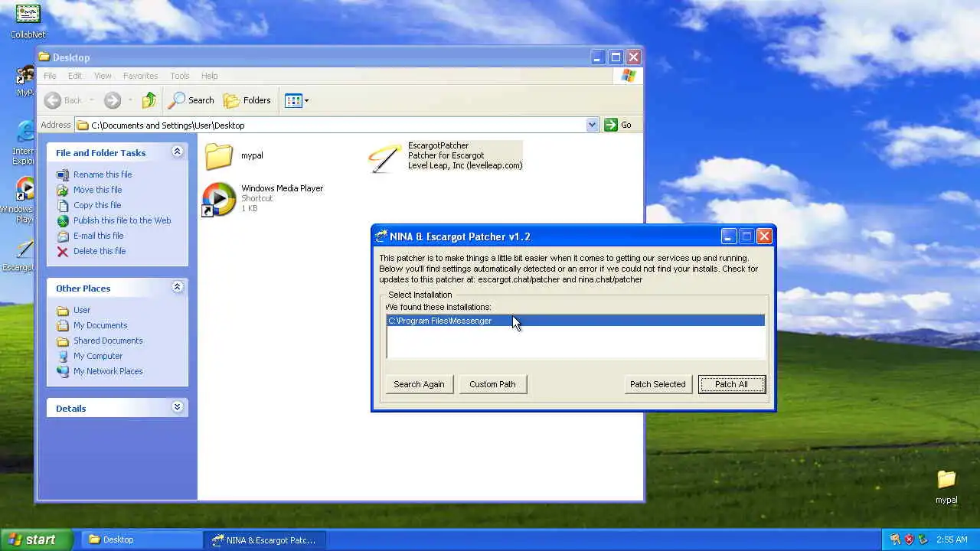Click the first system tray icon

click(x=895, y=540)
